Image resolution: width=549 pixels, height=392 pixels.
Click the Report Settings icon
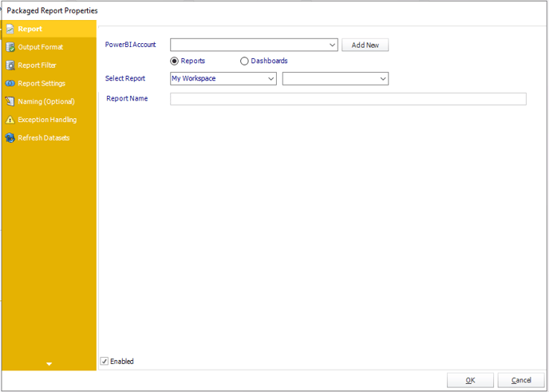coord(10,83)
